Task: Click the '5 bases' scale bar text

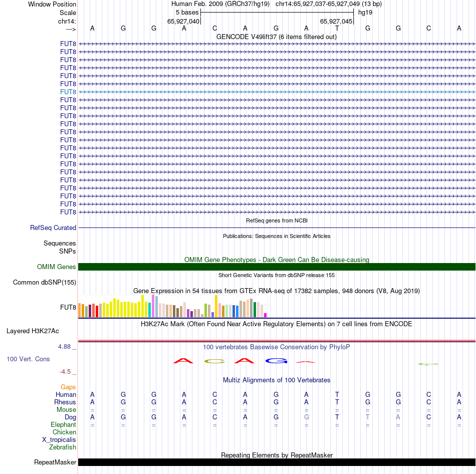Action: tap(187, 13)
